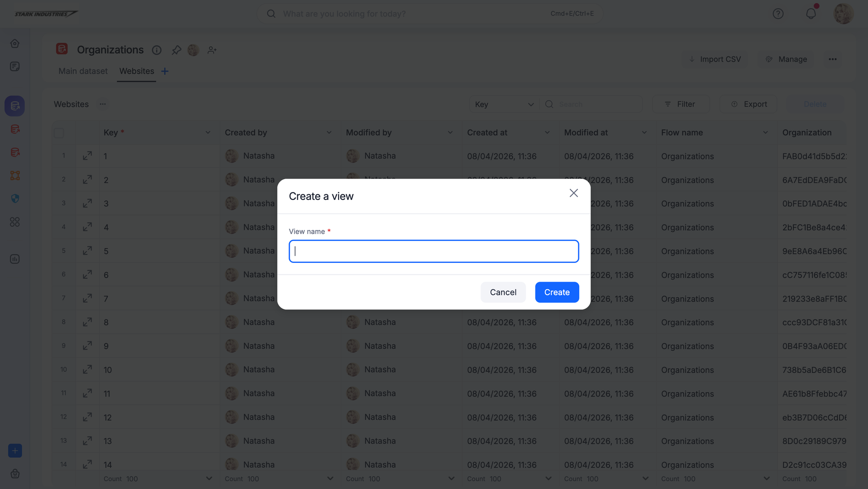Toggle the select-all rows checkbox
The height and width of the screenshot is (489, 868).
[x=59, y=133]
